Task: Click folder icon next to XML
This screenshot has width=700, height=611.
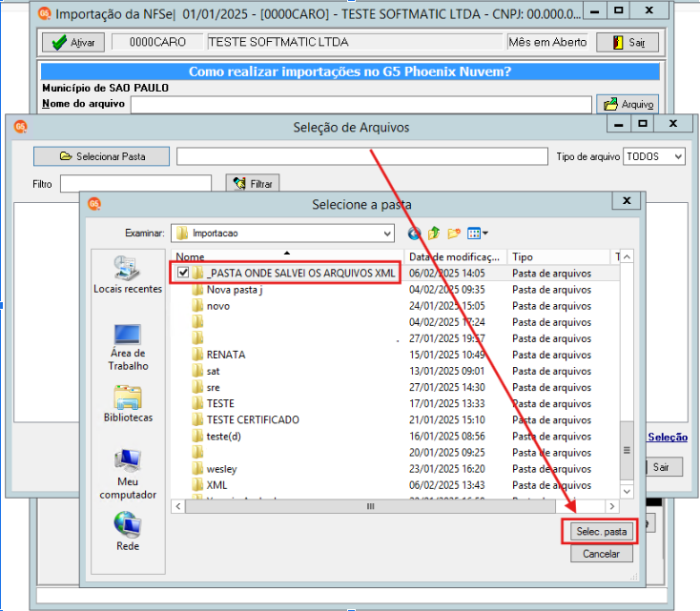Action: pos(197,485)
